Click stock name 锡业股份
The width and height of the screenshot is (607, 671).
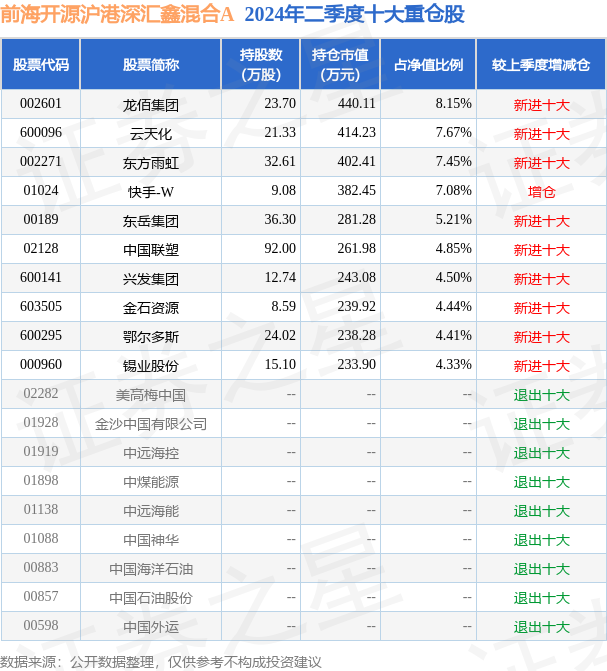151,366
